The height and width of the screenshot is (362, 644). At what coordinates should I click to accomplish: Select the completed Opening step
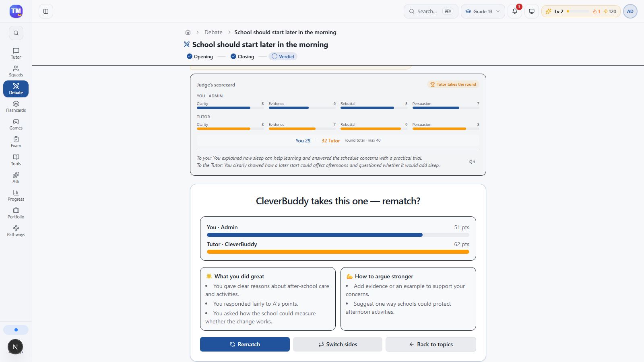[200, 57]
